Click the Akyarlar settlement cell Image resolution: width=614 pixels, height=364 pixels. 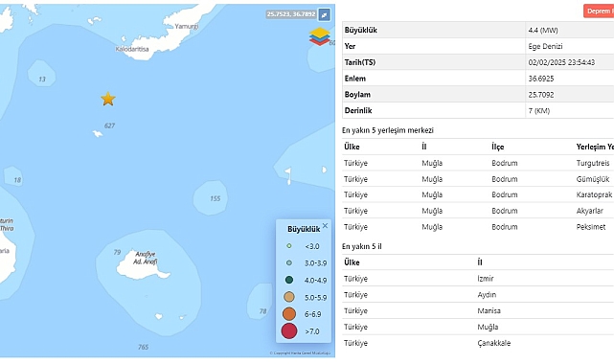(589, 211)
